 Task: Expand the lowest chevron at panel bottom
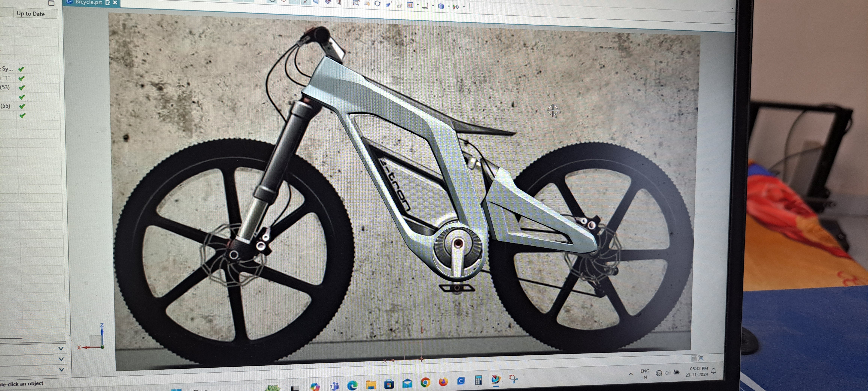(61, 369)
